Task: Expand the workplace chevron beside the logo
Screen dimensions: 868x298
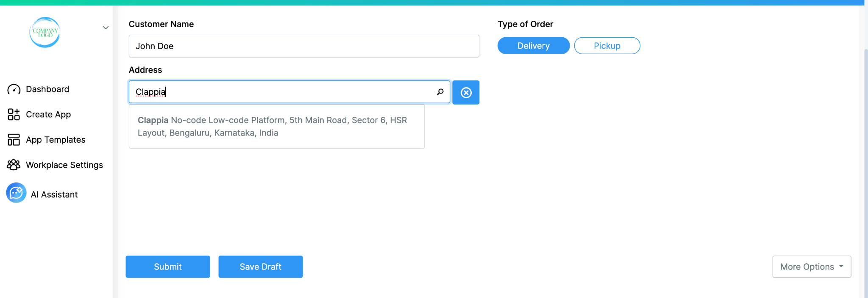Action: point(106,28)
